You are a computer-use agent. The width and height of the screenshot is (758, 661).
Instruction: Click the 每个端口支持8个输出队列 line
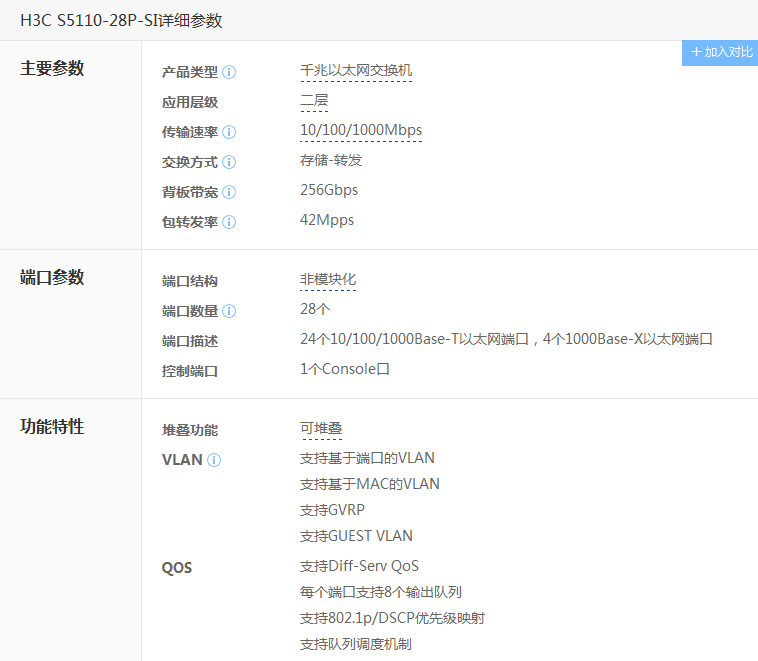pos(381,592)
